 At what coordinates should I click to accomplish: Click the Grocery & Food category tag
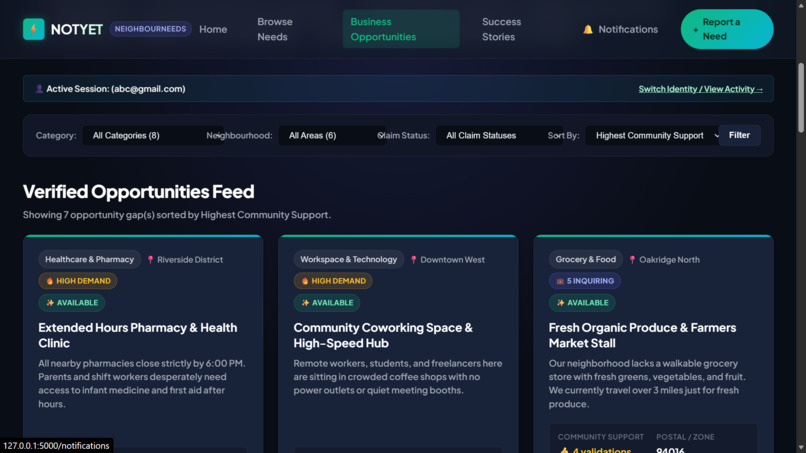click(x=585, y=260)
